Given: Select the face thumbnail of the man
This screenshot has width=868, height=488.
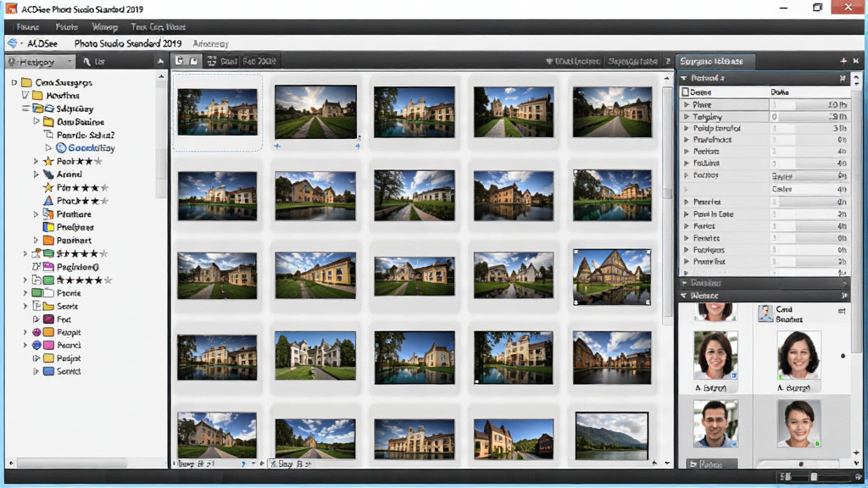Looking at the screenshot, I should click(x=715, y=424).
